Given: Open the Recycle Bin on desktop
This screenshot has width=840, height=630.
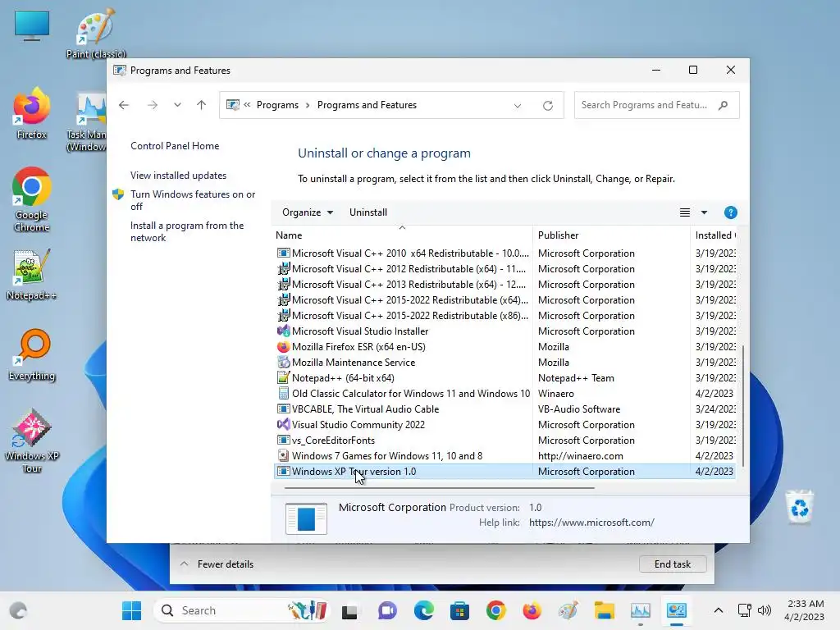Looking at the screenshot, I should (799, 507).
